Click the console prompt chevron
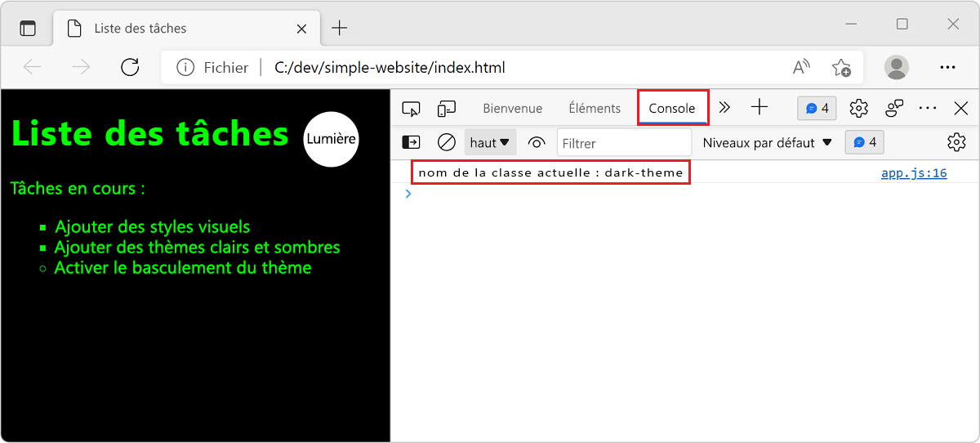Viewport: 980px width, 443px height. [x=408, y=194]
